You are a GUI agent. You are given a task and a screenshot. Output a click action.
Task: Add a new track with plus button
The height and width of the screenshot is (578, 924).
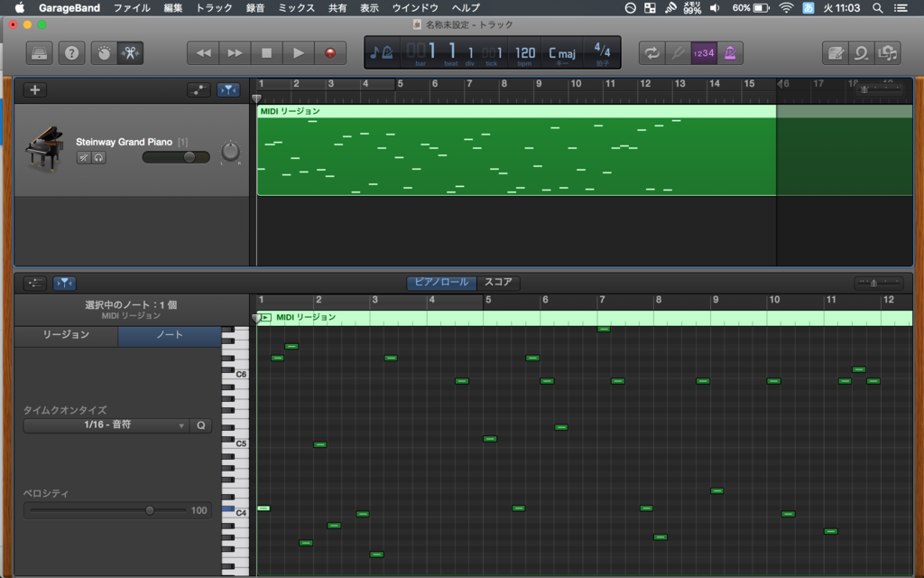[35, 89]
